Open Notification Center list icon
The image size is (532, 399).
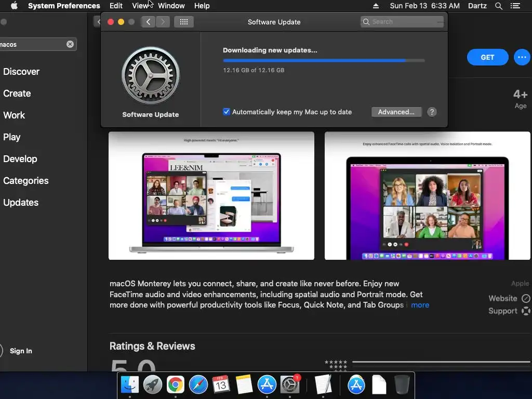click(x=515, y=6)
